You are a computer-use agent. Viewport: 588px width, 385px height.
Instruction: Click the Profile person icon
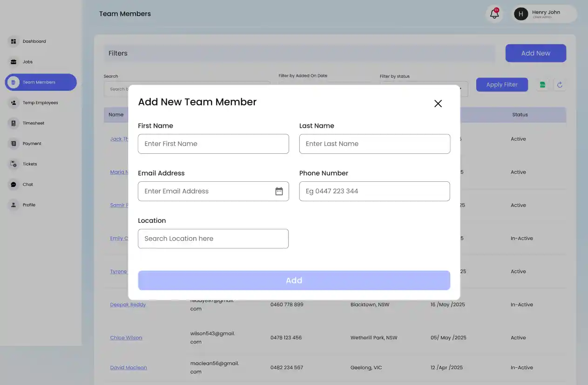[13, 205]
